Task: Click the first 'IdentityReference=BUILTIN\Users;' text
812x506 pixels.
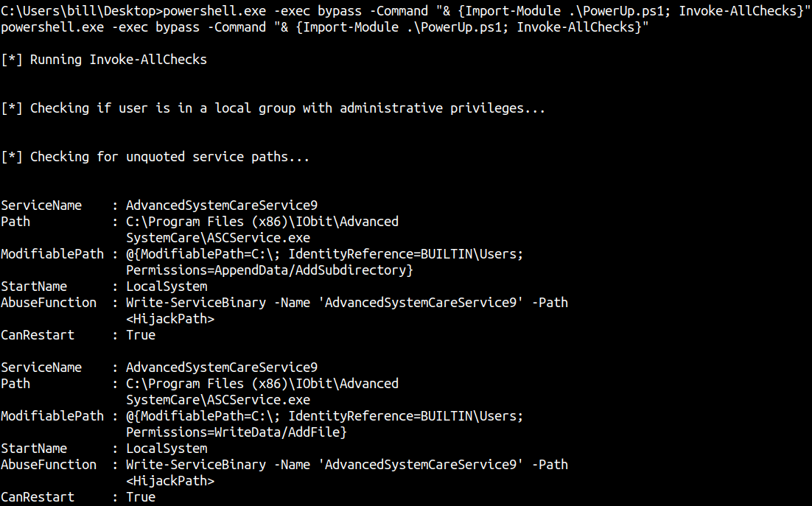Action: tap(406, 255)
